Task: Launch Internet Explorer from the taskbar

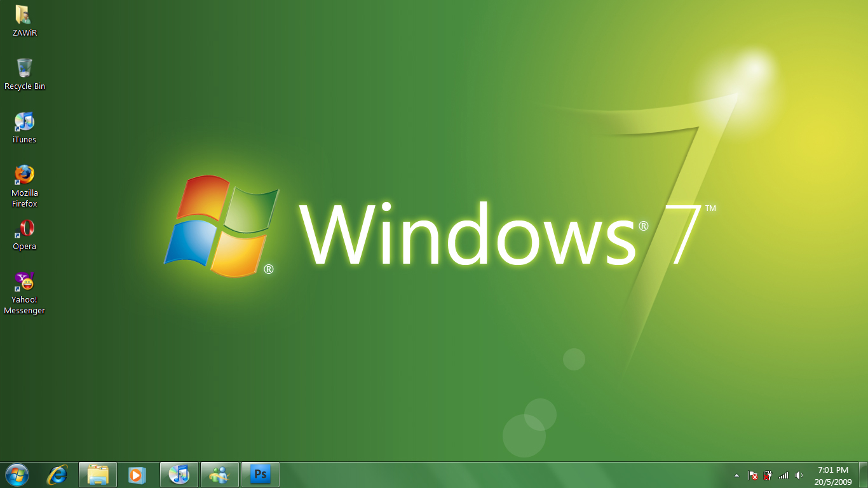Action: coord(58,475)
